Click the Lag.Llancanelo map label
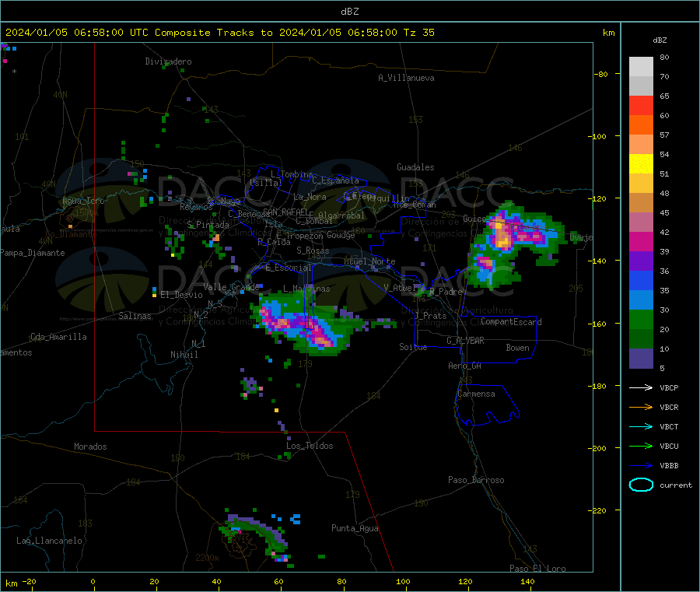The image size is (700, 592). tap(49, 541)
